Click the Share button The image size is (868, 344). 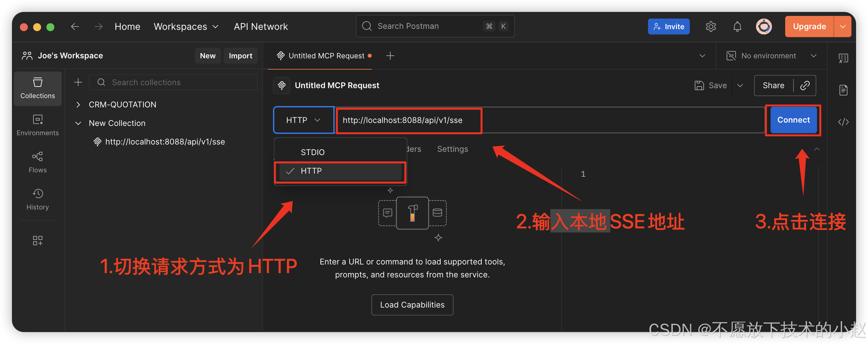point(773,85)
